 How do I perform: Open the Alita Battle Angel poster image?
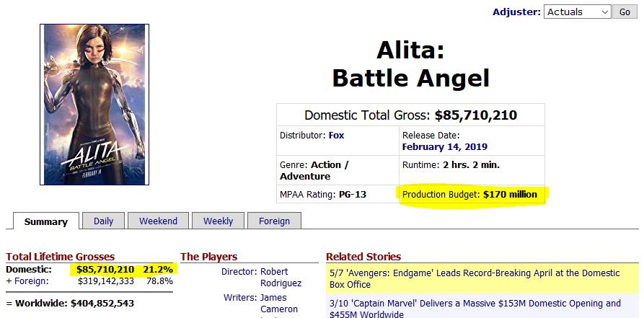94,105
